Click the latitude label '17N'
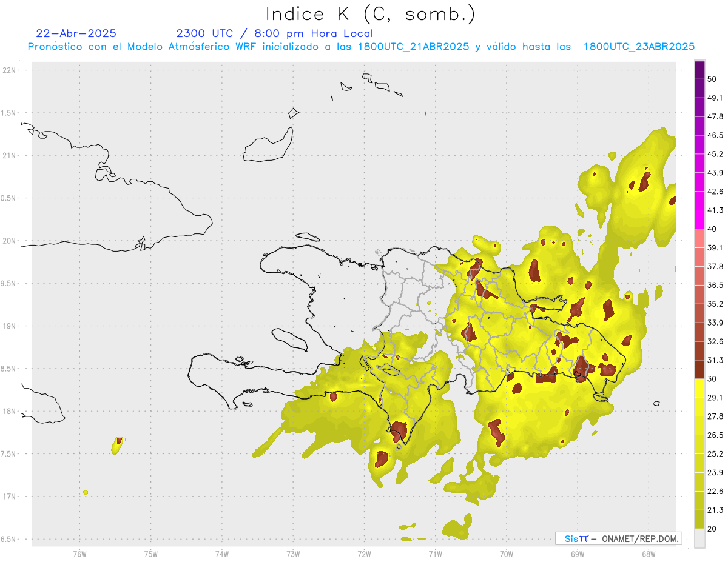Image resolution: width=728 pixels, height=562 pixels. click(10, 497)
